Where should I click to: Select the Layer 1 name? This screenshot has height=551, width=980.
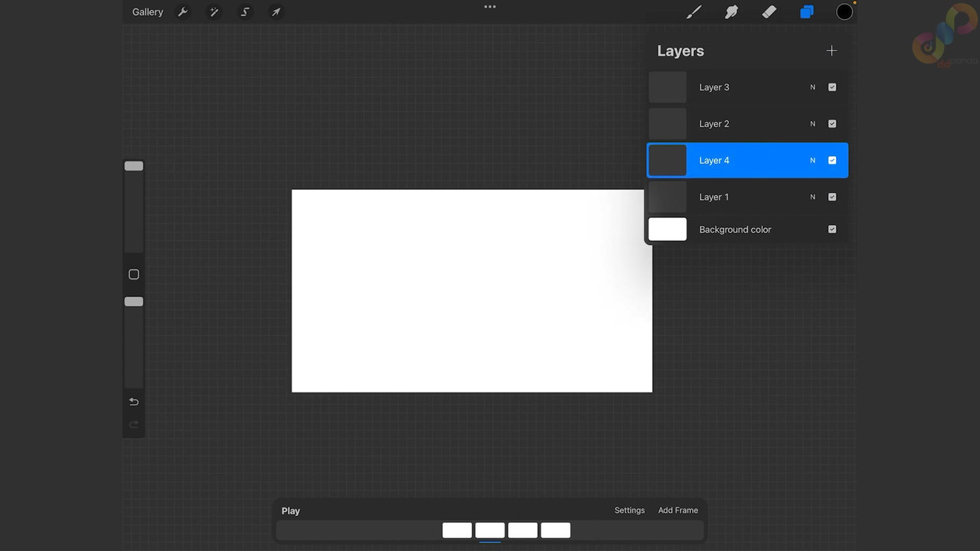pos(714,197)
